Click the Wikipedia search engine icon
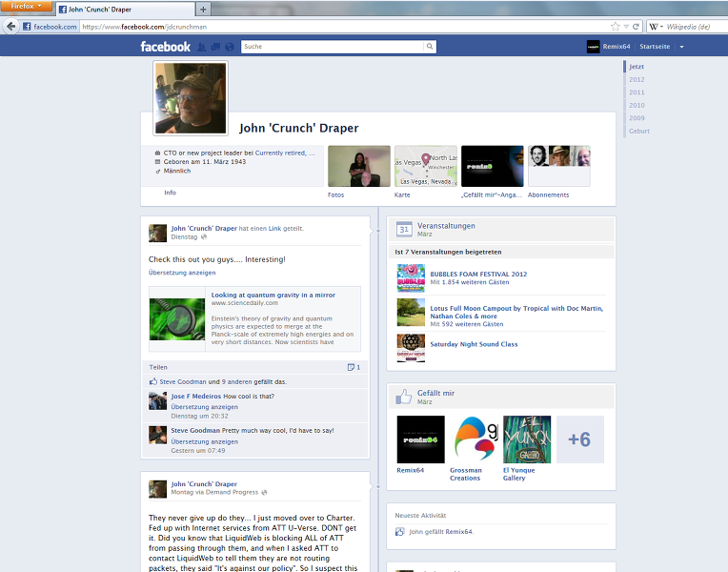This screenshot has height=572, width=728. coord(654,27)
